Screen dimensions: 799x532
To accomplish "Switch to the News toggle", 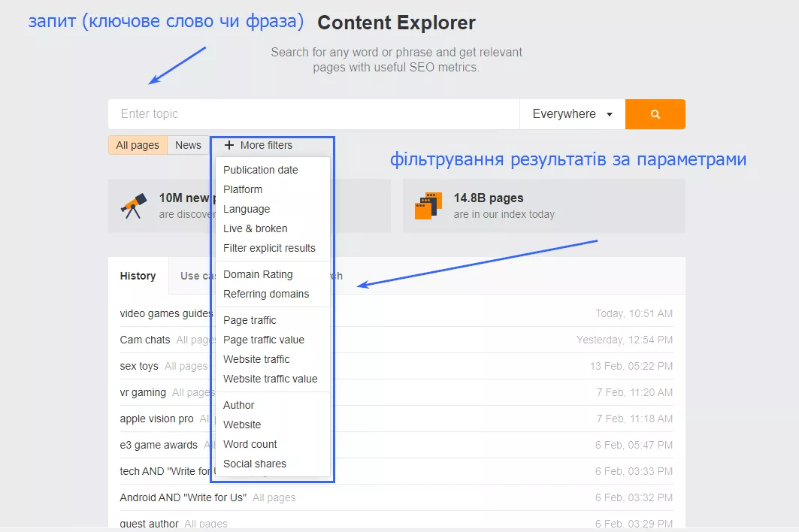I will point(188,145).
